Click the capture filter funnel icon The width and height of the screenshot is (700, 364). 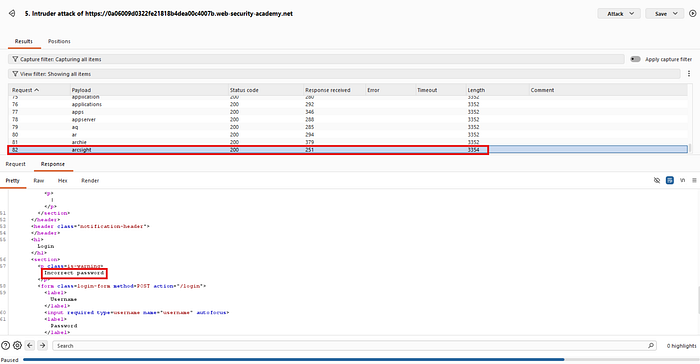pos(15,59)
